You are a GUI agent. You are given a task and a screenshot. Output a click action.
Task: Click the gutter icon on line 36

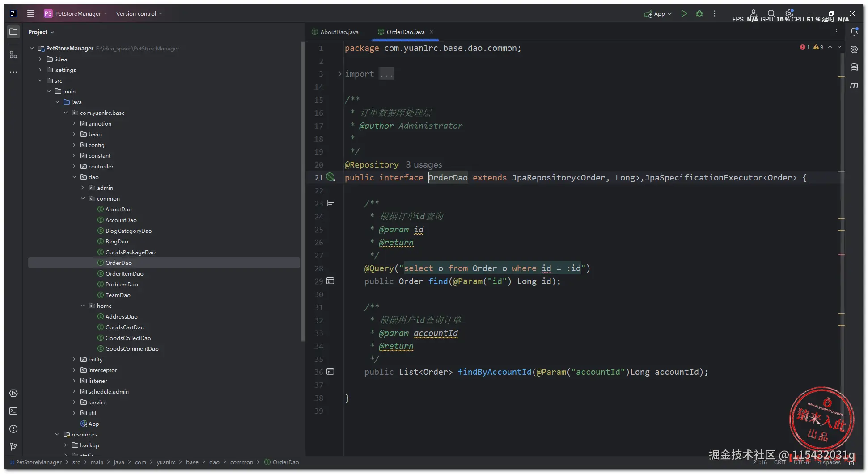pos(330,372)
